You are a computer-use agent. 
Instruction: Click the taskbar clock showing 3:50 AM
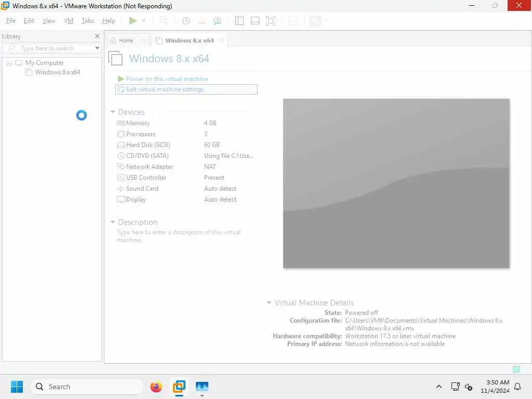point(495,387)
